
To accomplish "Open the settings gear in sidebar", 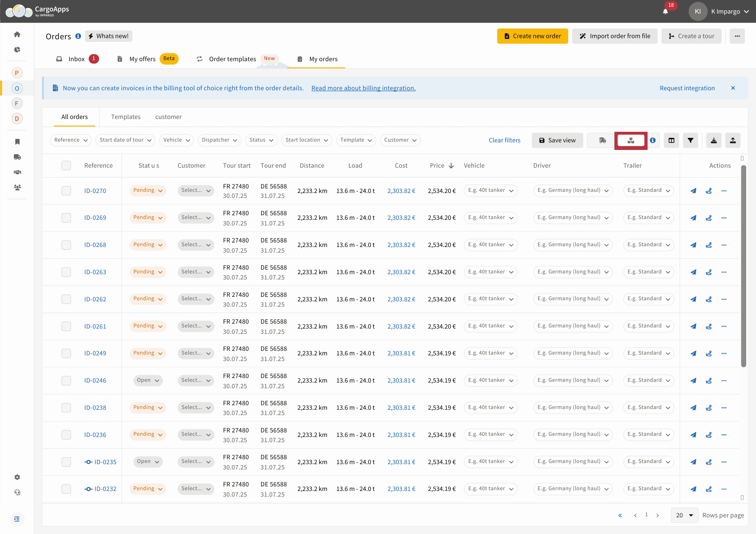I will tap(17, 477).
